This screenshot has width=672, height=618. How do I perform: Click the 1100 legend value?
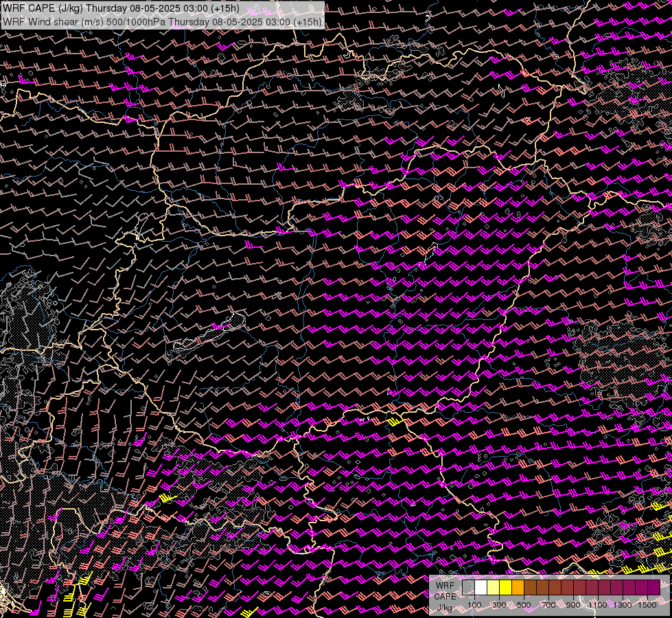[597, 605]
